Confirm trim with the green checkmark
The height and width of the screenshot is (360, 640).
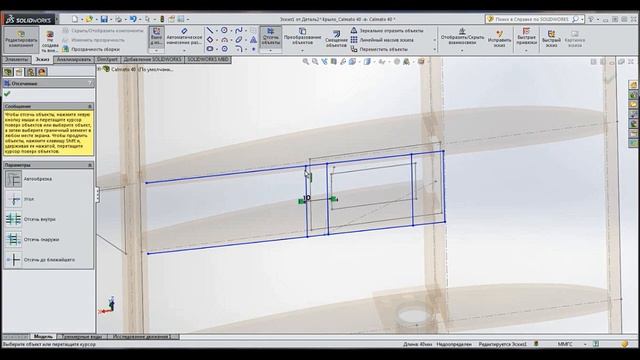pos(7,93)
